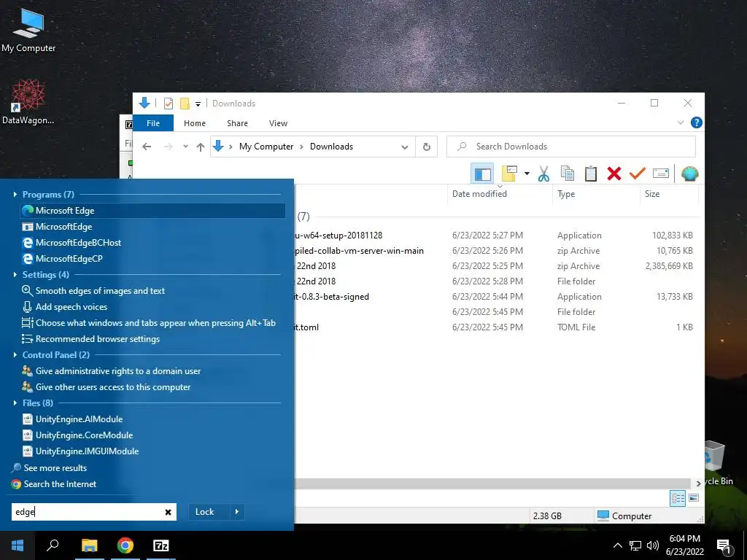Collapse the Files (8) results group
This screenshot has height=560, width=747.
[x=15, y=402]
